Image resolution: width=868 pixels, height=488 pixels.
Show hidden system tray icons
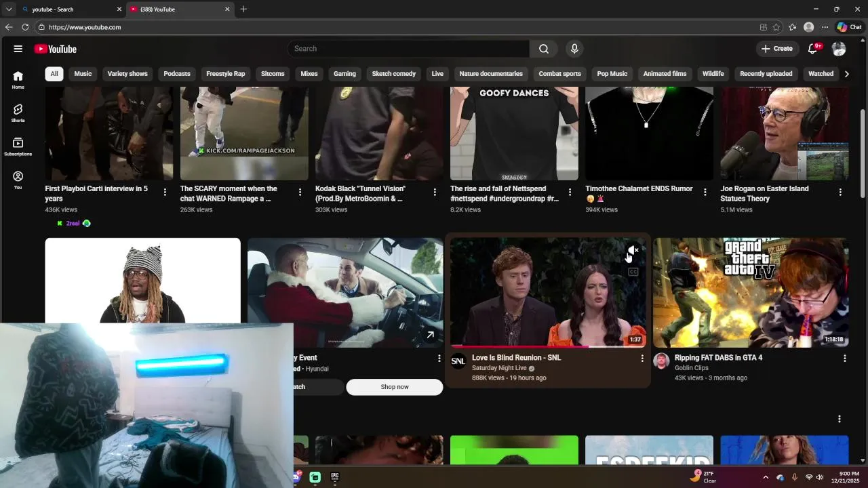tap(766, 477)
